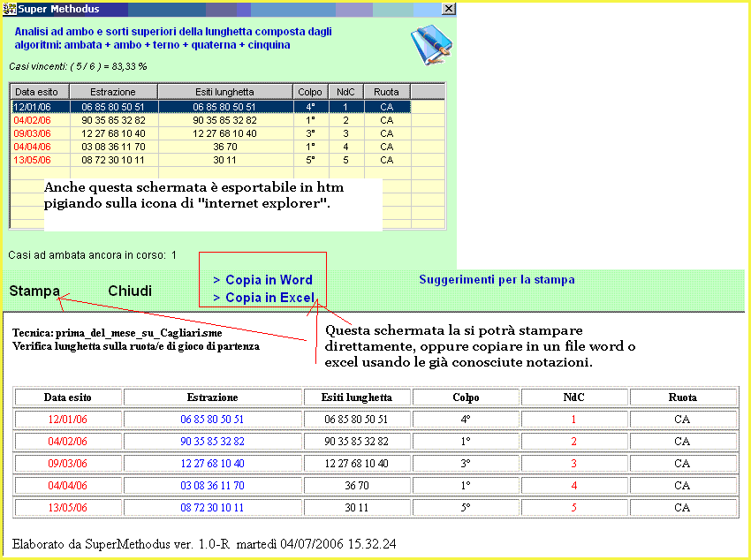The height and width of the screenshot is (560, 751).
Task: Click Estrazione cell 90 35 85 32 82 in upper grid
Action: pyautogui.click(x=113, y=120)
